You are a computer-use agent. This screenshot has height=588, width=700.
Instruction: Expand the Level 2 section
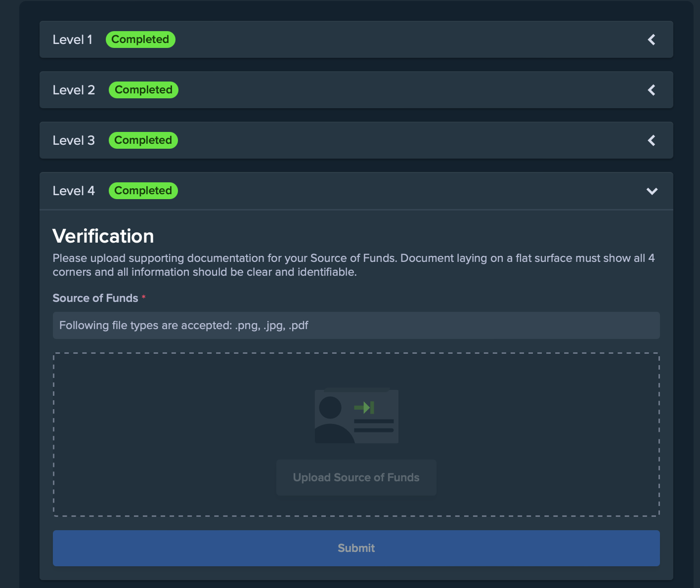tap(651, 90)
